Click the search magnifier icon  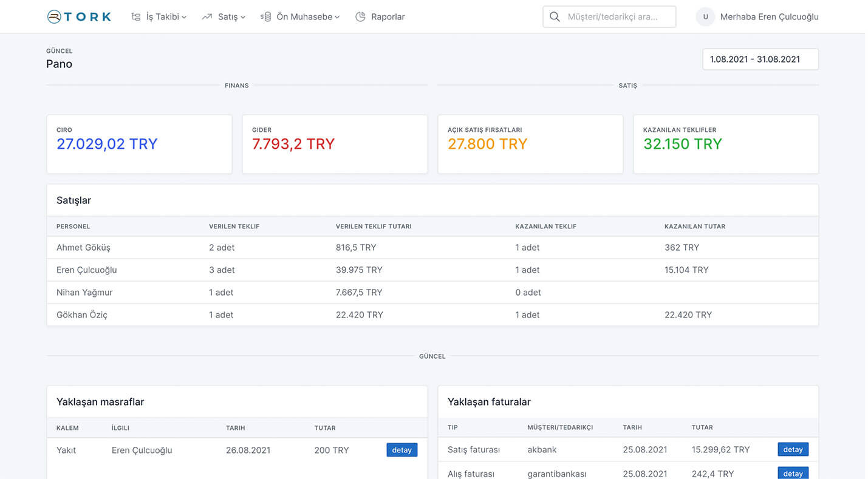pos(555,17)
